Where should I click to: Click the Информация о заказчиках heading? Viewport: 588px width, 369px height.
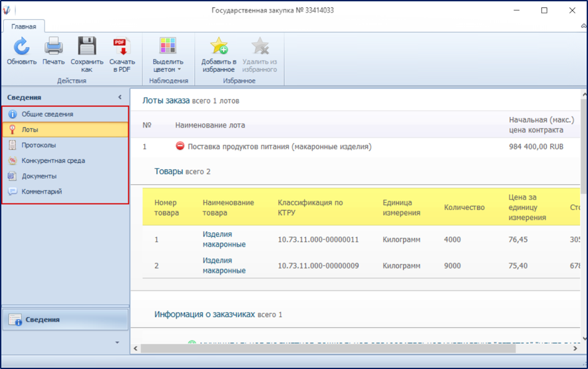[x=204, y=314]
